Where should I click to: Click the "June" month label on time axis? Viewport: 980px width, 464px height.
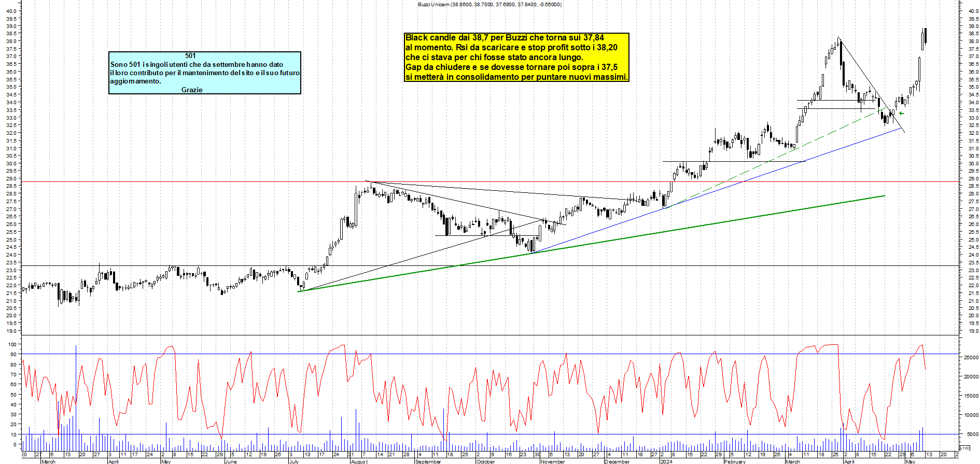pyautogui.click(x=231, y=461)
